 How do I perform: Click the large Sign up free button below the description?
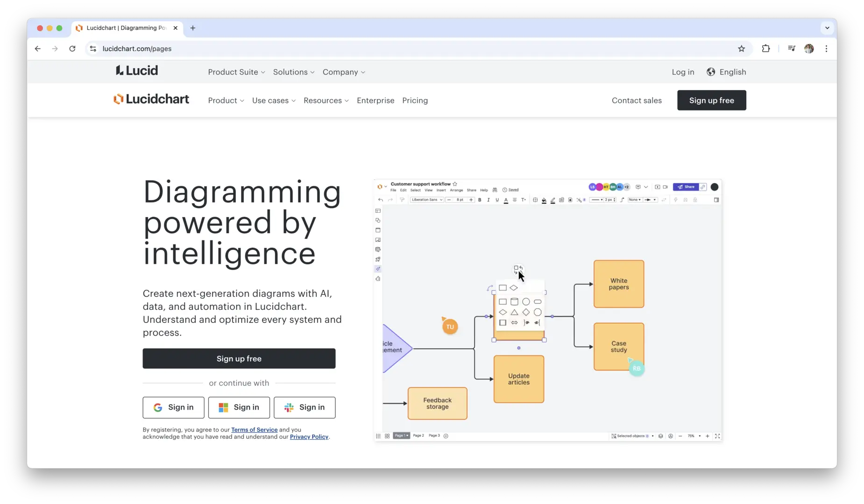[x=239, y=358]
